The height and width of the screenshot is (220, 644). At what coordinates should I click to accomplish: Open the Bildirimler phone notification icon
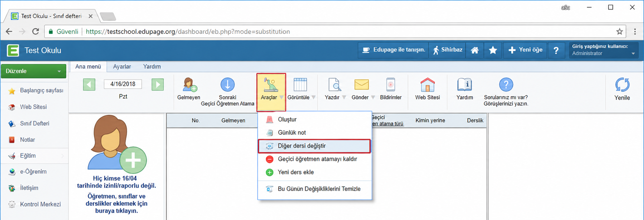point(391,85)
